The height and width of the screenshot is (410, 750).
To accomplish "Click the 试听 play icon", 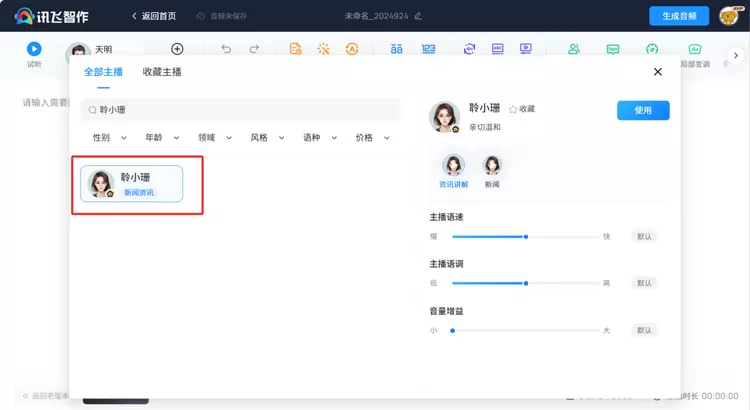I will [34, 48].
